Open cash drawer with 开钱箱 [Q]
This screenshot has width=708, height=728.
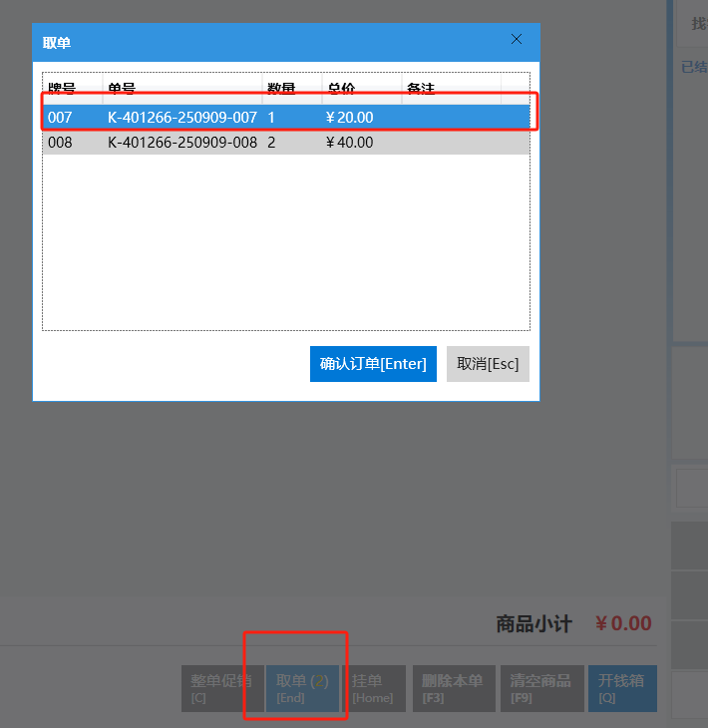(x=621, y=688)
